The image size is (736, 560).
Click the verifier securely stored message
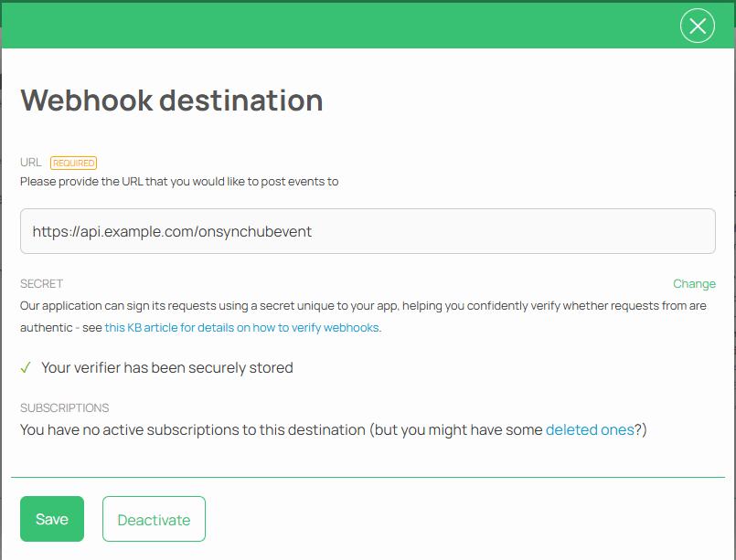point(167,368)
